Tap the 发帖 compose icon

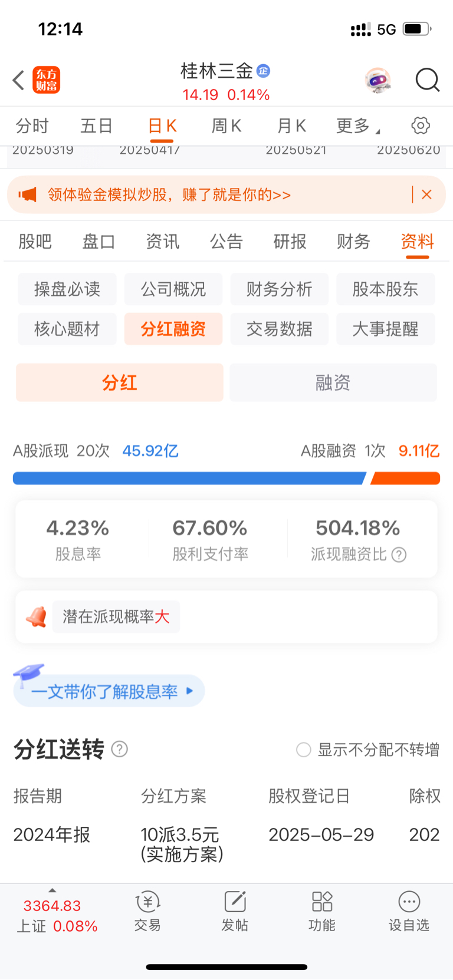[235, 911]
